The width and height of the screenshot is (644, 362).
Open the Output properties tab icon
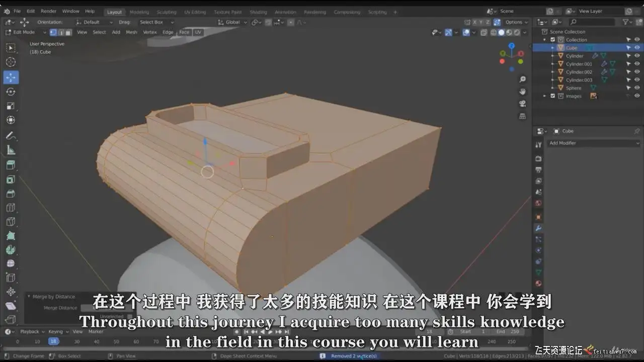click(x=538, y=170)
